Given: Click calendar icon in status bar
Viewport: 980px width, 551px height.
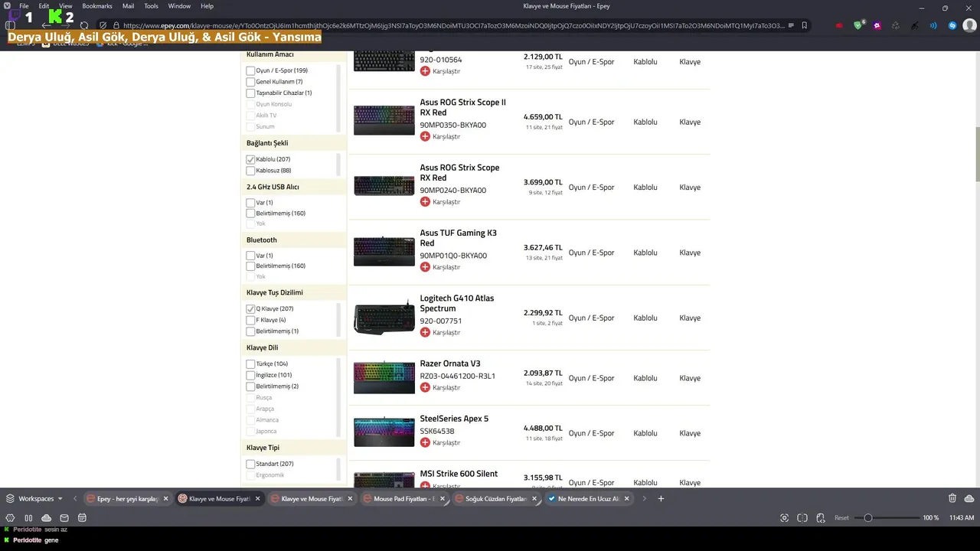Looking at the screenshot, I should pyautogui.click(x=82, y=518).
